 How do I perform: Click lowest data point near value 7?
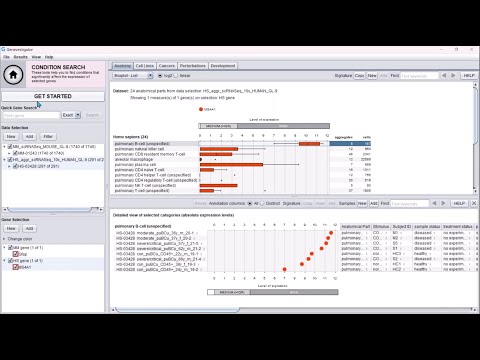(284, 269)
